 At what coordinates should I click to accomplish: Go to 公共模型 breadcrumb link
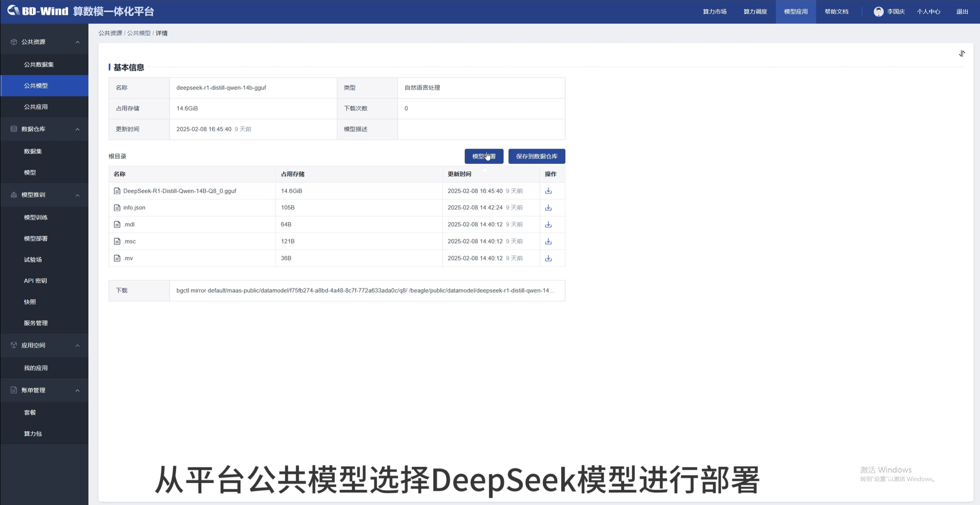coord(139,33)
